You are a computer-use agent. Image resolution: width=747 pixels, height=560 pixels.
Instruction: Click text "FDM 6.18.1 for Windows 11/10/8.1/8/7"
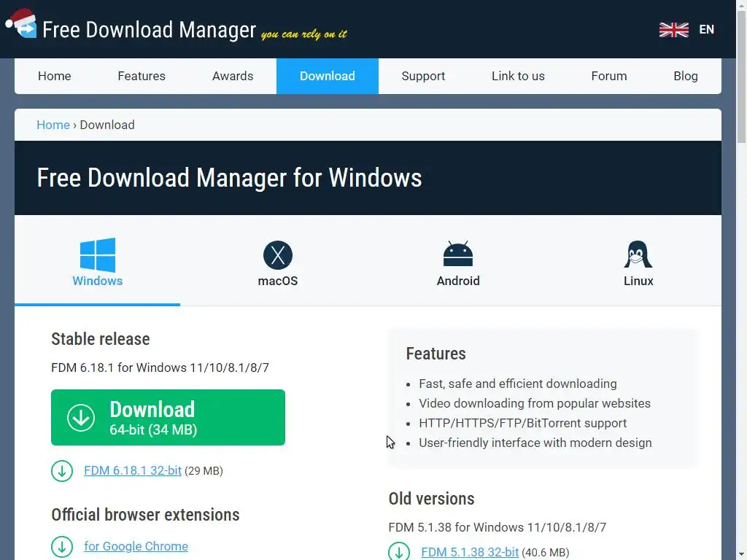(x=160, y=367)
